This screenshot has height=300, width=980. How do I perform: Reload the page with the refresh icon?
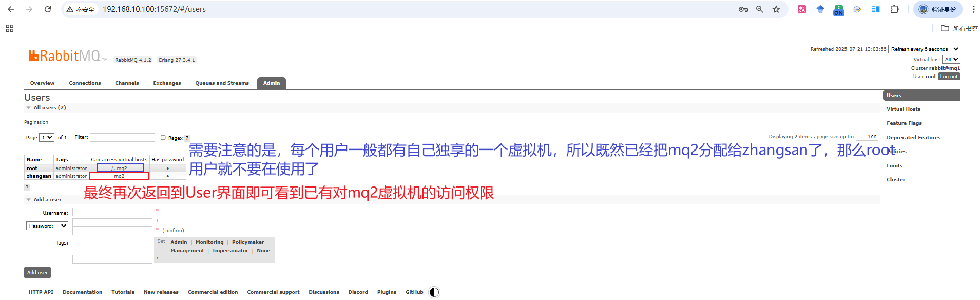[48, 9]
